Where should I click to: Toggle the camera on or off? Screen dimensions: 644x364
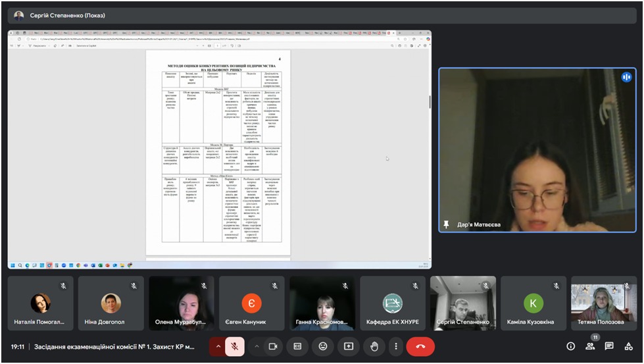coord(273,346)
